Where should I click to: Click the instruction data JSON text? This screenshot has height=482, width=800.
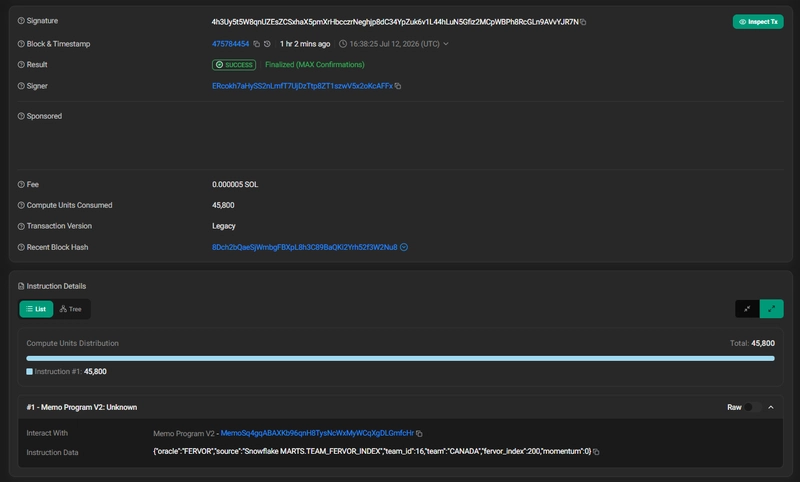[372, 451]
